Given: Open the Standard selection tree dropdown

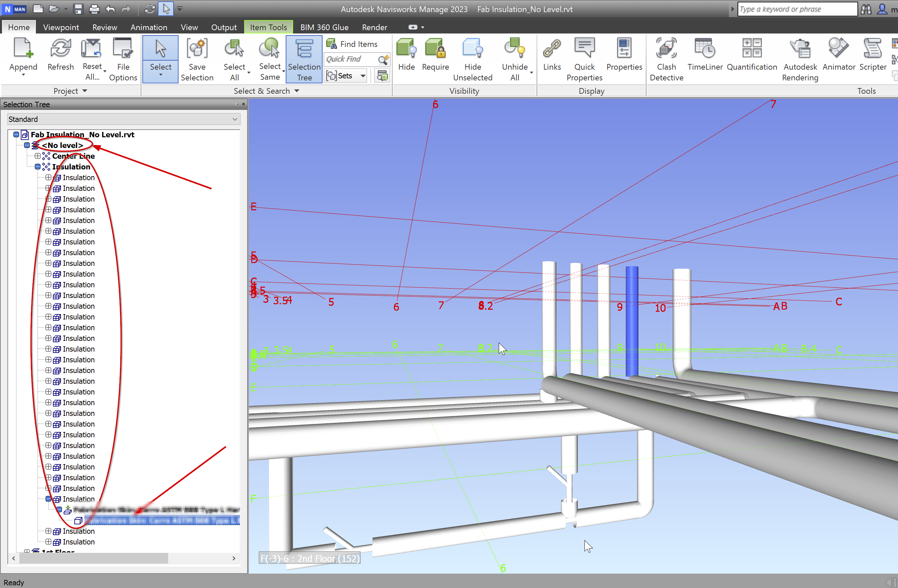Looking at the screenshot, I should click(x=235, y=119).
